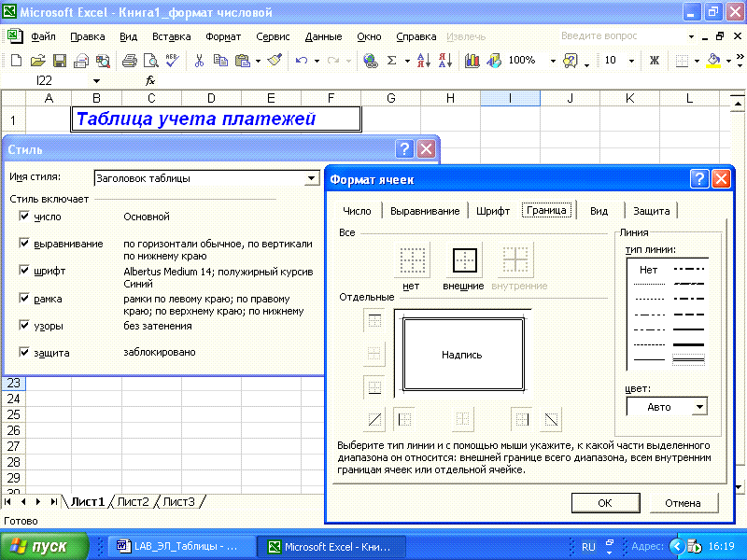Switch to the Защита tab
This screenshot has width=747, height=560.
click(651, 211)
